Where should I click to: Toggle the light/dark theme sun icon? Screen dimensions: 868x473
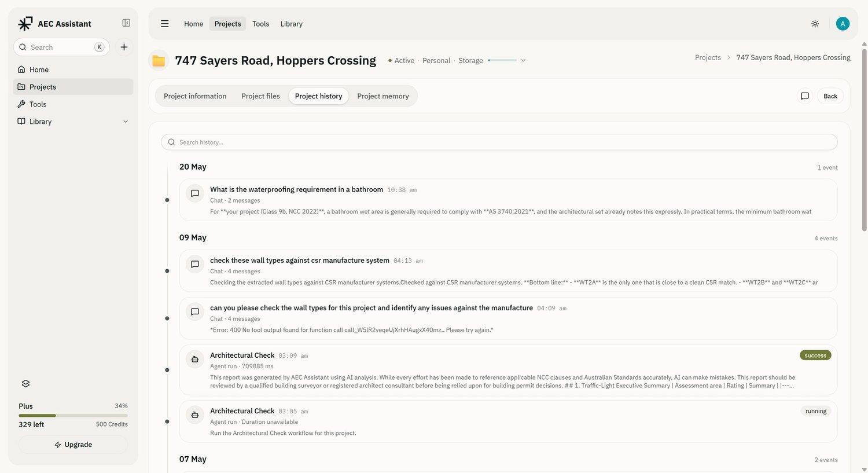click(815, 24)
